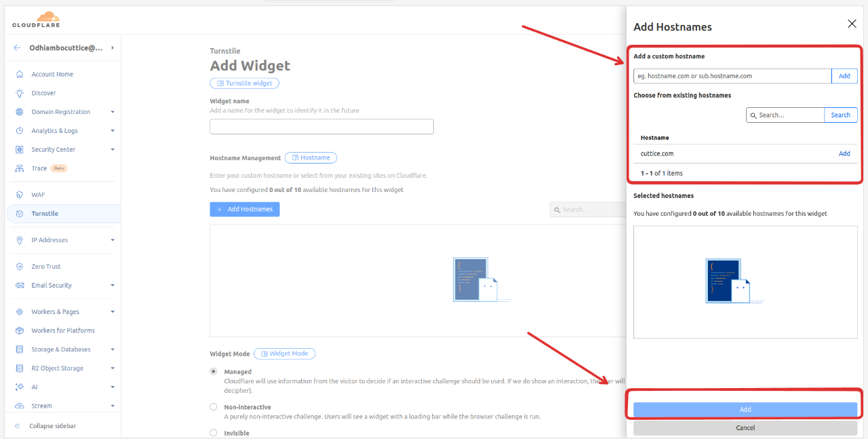Expand the Storage & Databases submenu arrow

(x=113, y=349)
